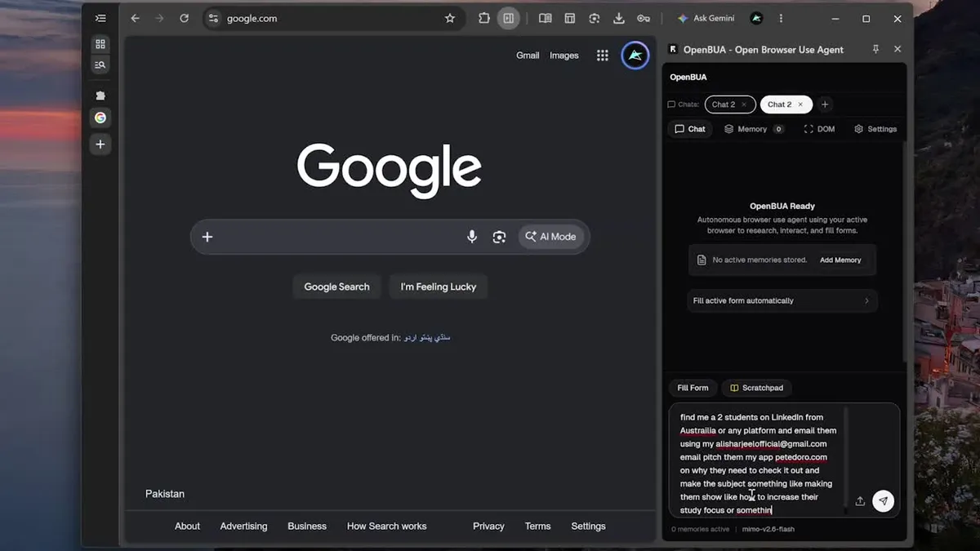
Task: Open the Google apps grid
Action: (603, 56)
